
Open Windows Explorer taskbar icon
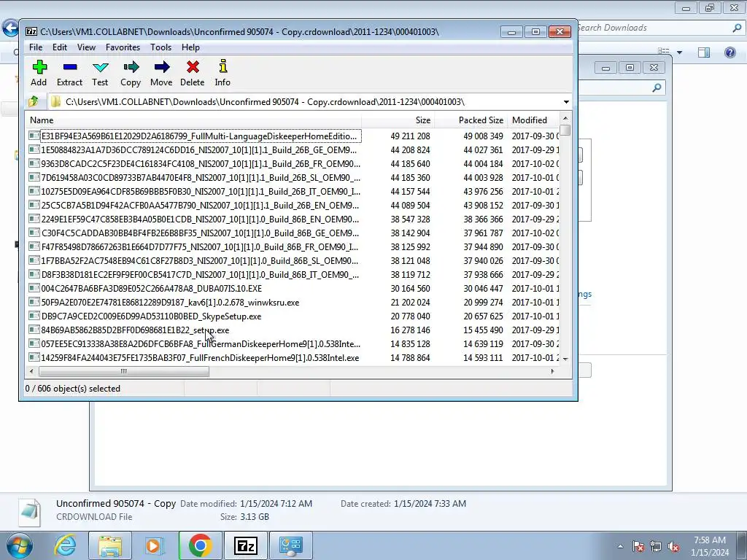click(x=110, y=545)
